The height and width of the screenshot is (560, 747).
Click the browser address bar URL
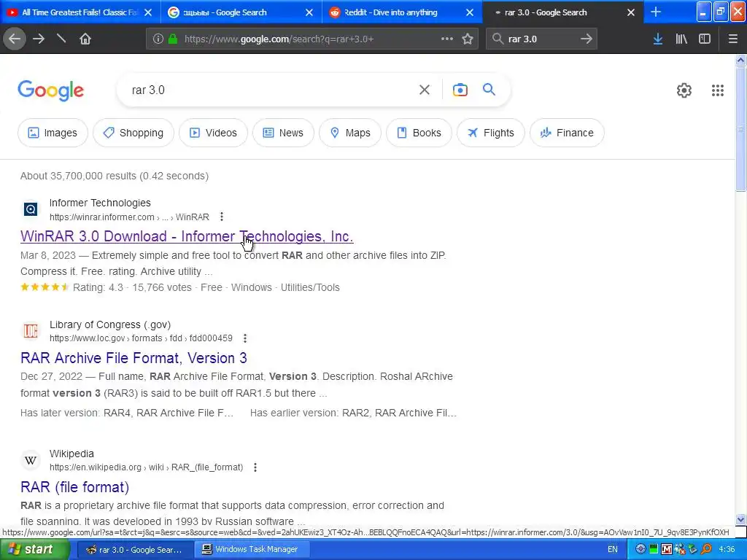click(279, 39)
